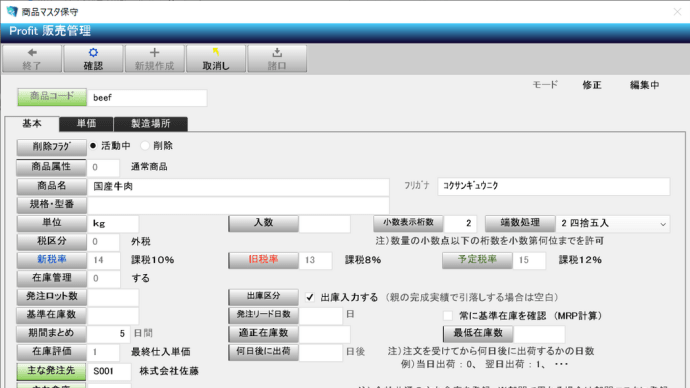Click the 予定税率 button
Viewport: 690px width, 388px height.
tap(477, 260)
